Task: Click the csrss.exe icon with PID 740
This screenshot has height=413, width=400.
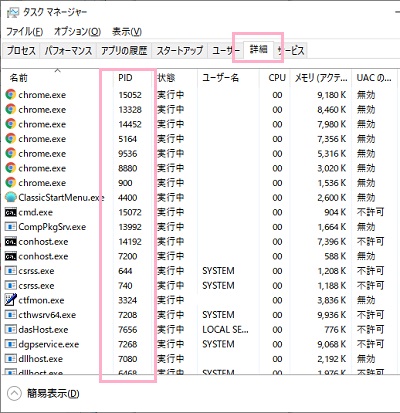Action: 11,285
